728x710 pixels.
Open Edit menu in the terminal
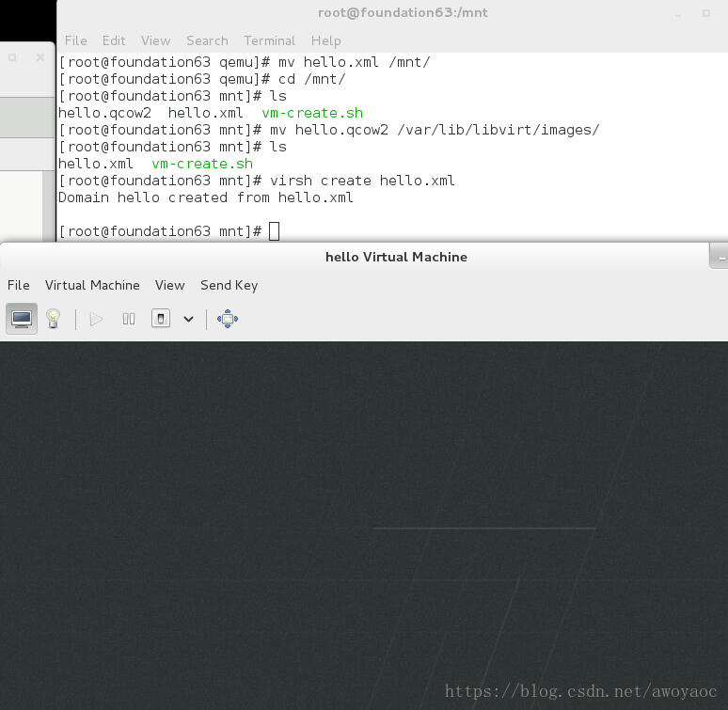click(114, 40)
